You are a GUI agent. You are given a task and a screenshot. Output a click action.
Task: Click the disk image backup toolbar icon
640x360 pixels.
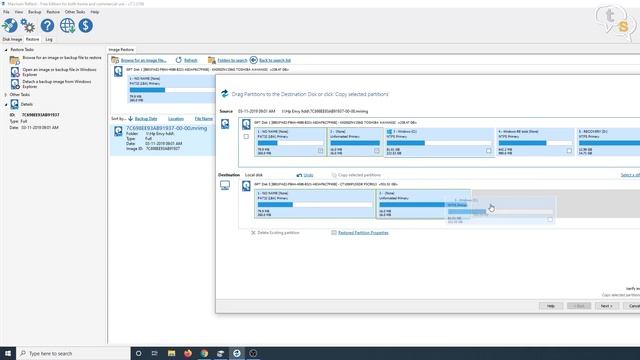point(9,26)
